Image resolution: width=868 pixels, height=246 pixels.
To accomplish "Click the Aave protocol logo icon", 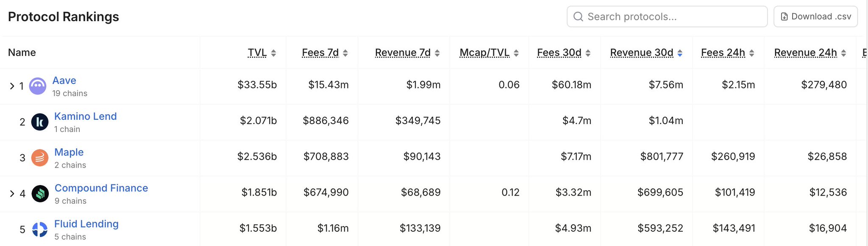I will [x=38, y=86].
